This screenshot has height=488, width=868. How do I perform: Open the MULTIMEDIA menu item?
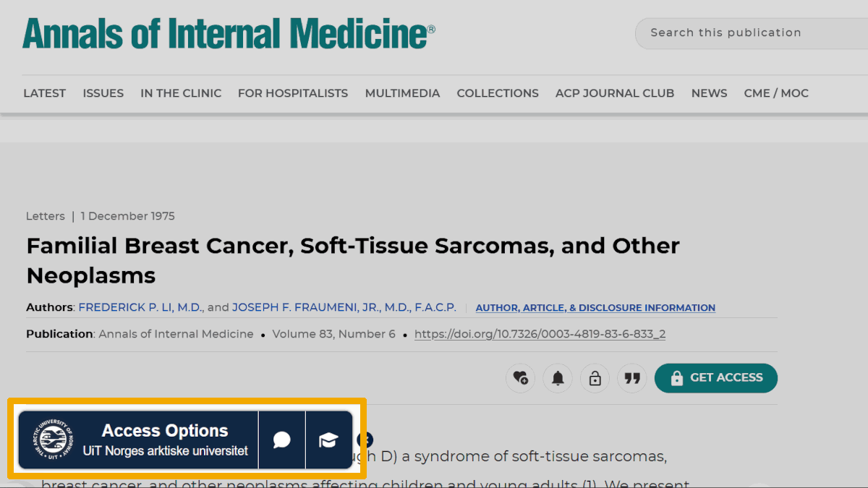click(x=402, y=93)
